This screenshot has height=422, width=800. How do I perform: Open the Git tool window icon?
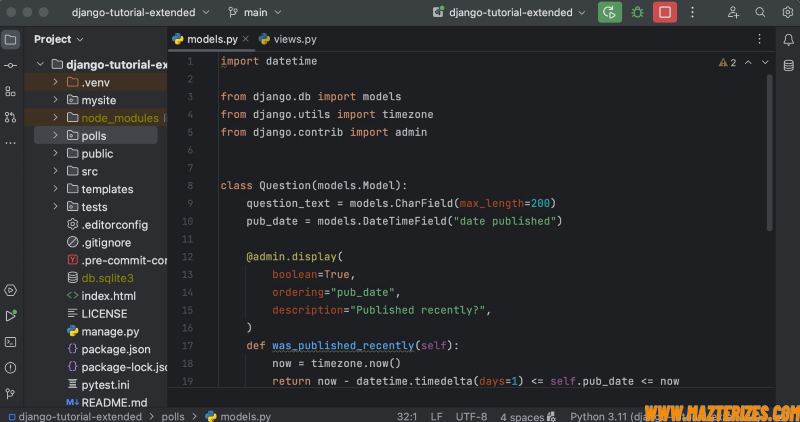coord(10,393)
